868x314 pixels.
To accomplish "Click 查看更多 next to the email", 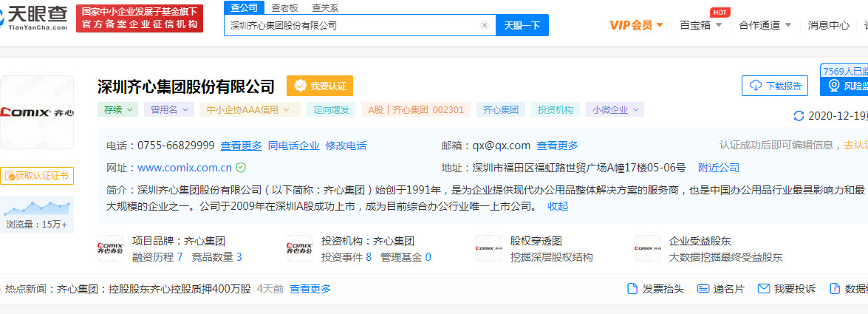I will pos(558,146).
